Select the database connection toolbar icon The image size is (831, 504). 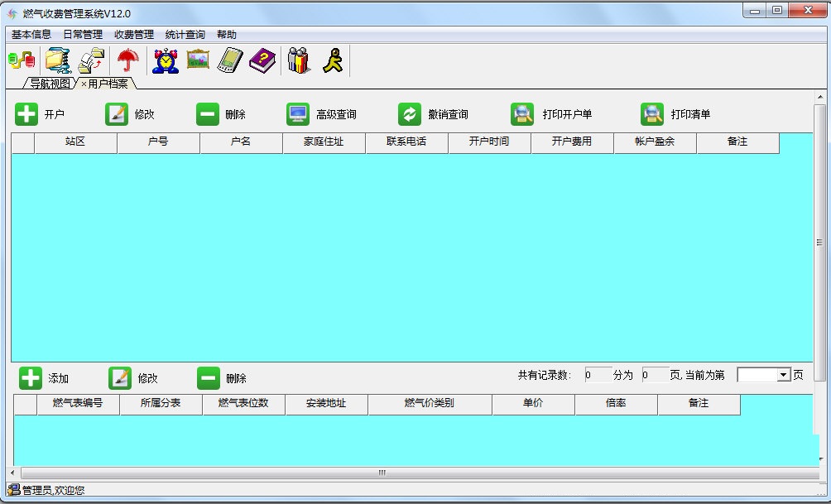(x=21, y=60)
